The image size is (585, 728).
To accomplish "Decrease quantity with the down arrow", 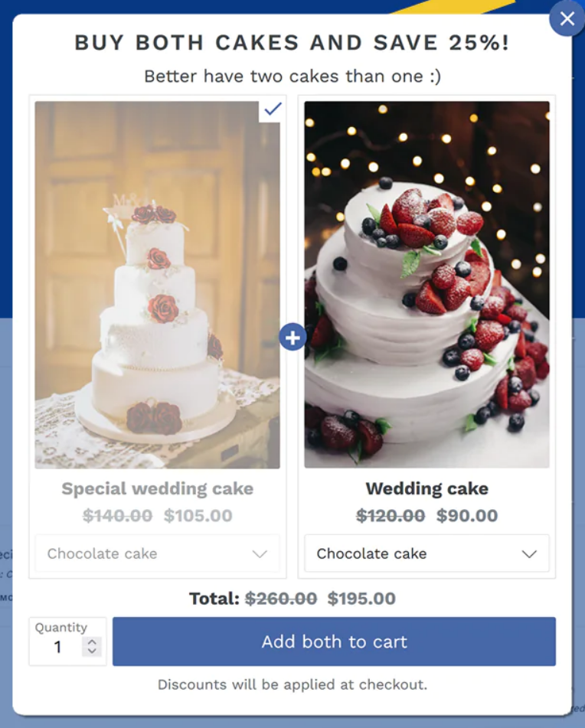I will click(92, 651).
